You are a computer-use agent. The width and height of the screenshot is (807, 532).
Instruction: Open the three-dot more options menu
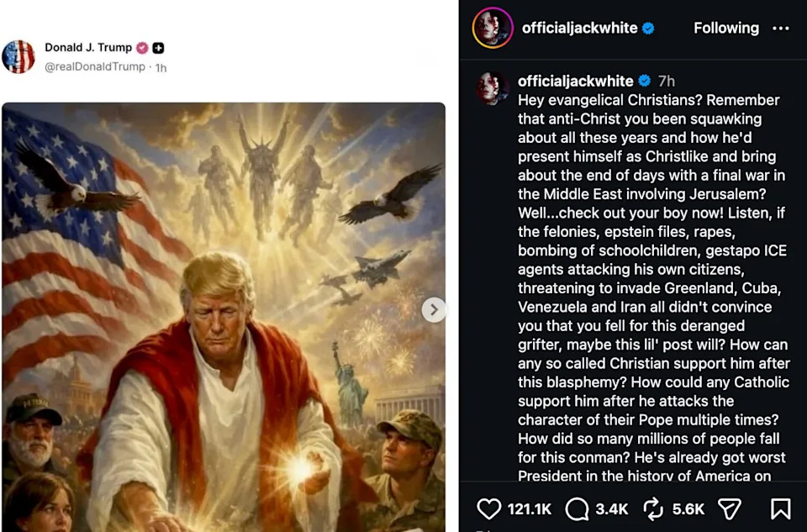781,29
